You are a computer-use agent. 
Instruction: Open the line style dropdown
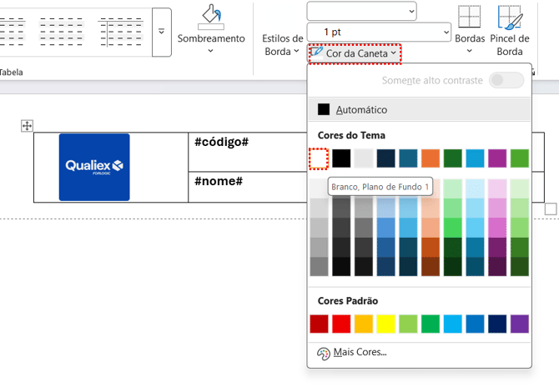[x=361, y=11]
